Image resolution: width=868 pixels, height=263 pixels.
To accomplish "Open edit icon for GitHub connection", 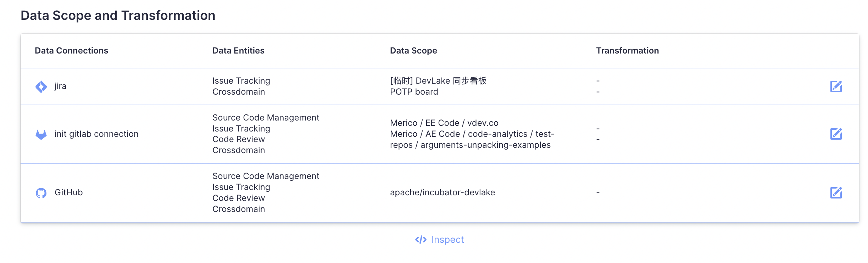I will pyautogui.click(x=836, y=192).
